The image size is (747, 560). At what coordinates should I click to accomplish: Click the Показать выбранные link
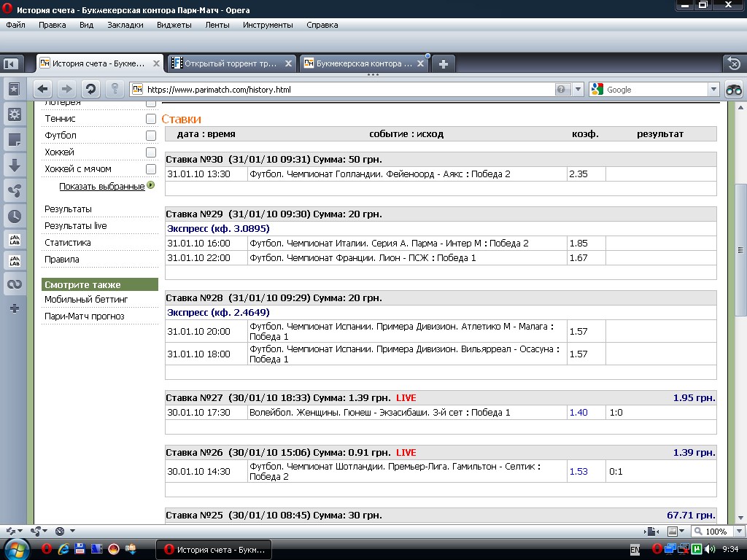pyautogui.click(x=101, y=187)
